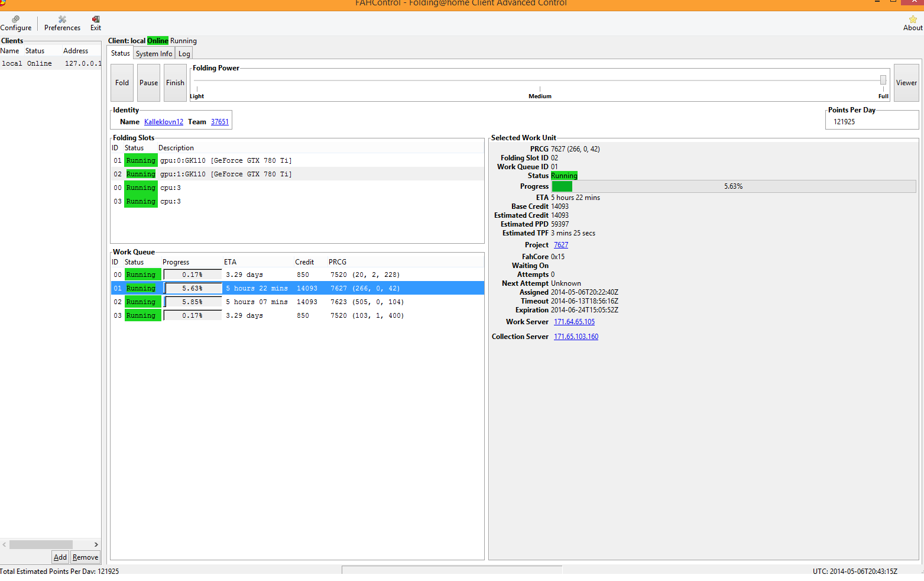Open the Log tab
Viewport: 924px width, 581px height.
(x=184, y=54)
